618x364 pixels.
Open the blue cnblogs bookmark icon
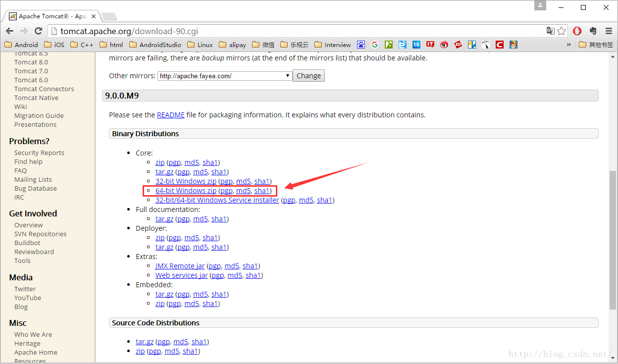(403, 45)
